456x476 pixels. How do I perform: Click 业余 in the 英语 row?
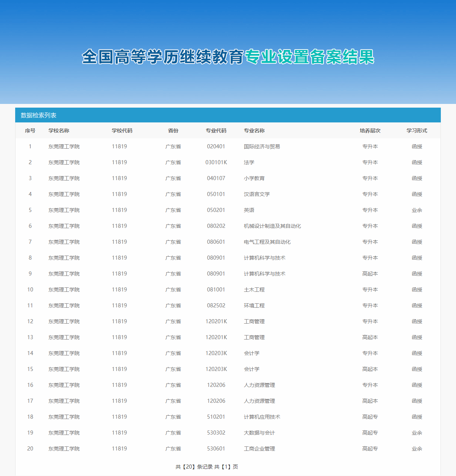417,210
